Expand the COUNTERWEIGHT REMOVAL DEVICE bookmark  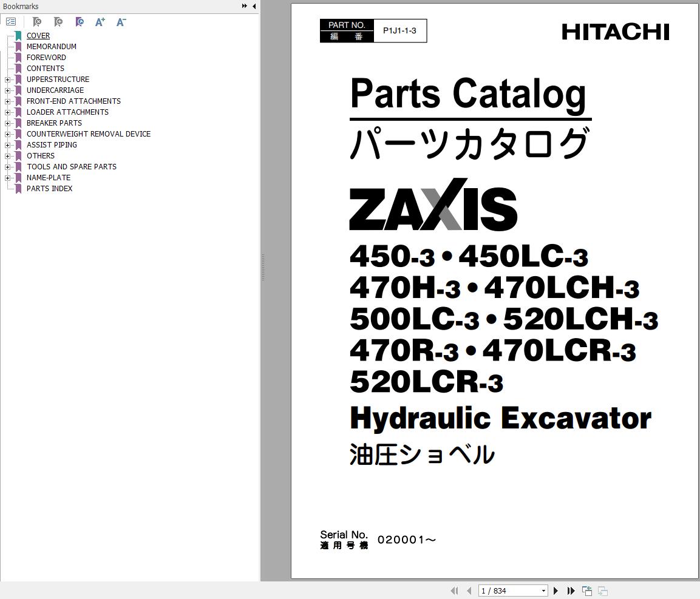point(7,134)
